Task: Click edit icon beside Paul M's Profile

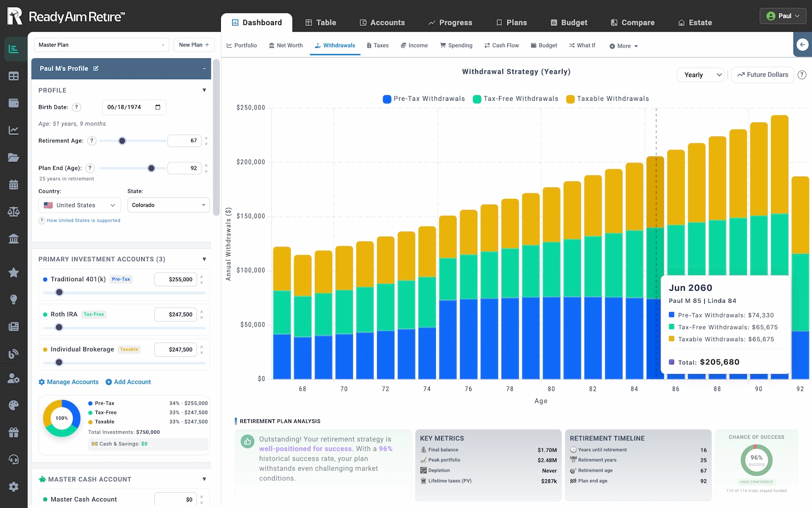Action: tap(96, 69)
